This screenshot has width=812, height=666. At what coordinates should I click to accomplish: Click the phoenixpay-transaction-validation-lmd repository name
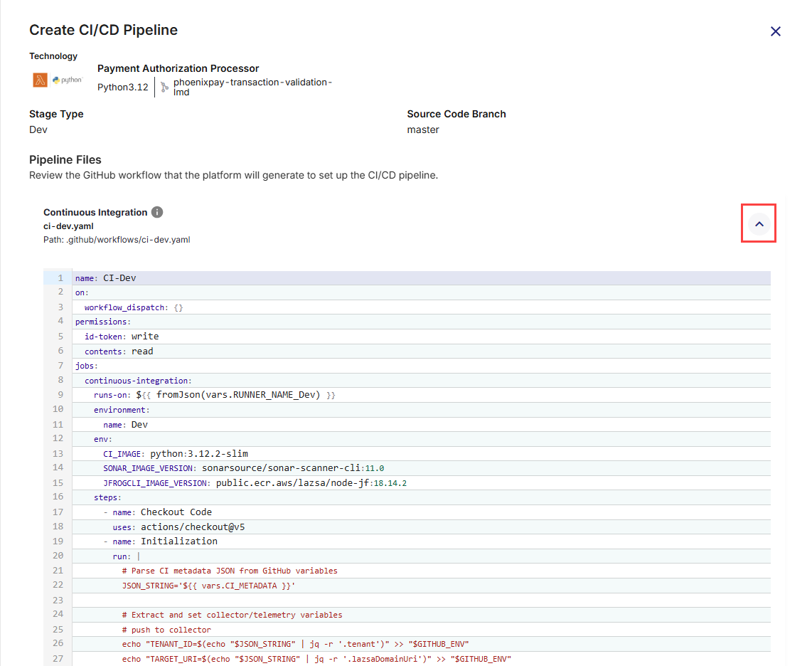pos(252,87)
